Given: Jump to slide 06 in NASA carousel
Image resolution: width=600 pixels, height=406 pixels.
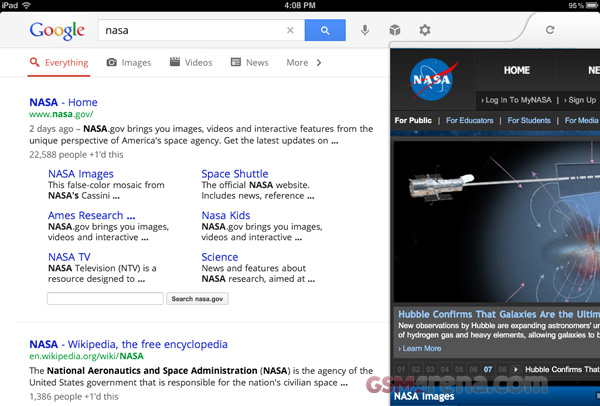Looking at the screenshot, I should tap(473, 369).
